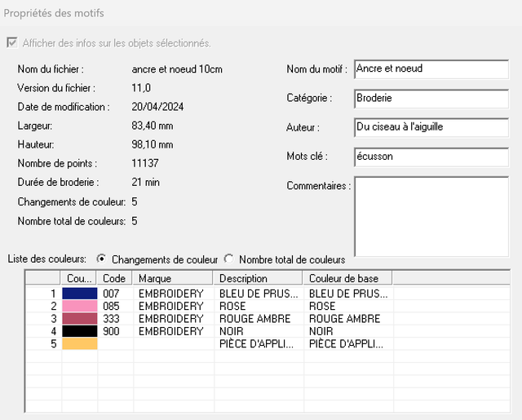The height and width of the screenshot is (420, 522).
Task: Click EMBROIDERY in the row with code 007
Action: click(171, 294)
